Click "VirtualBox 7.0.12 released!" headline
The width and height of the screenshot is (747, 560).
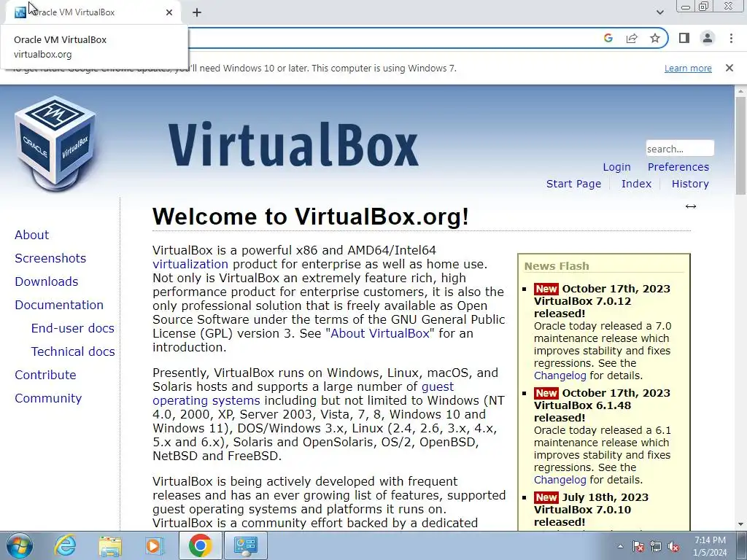click(x=582, y=308)
